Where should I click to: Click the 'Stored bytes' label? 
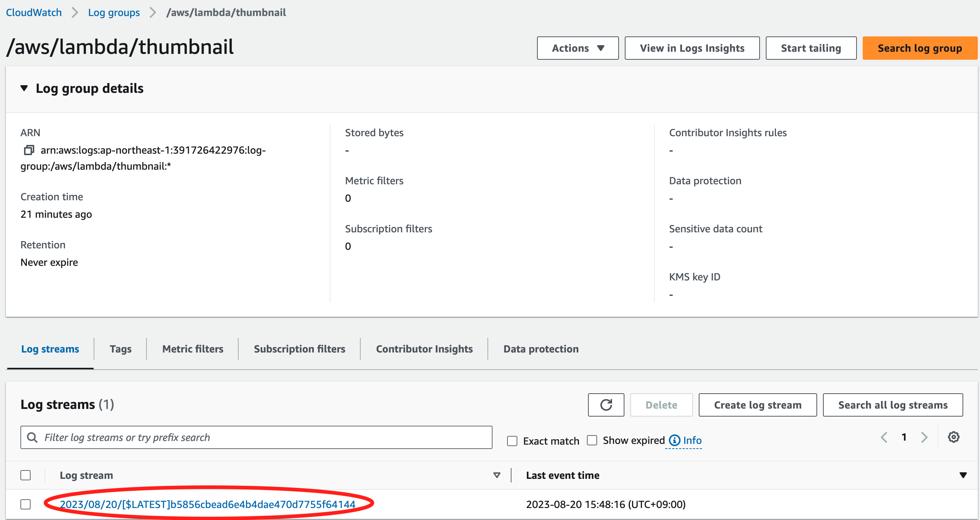(x=374, y=133)
